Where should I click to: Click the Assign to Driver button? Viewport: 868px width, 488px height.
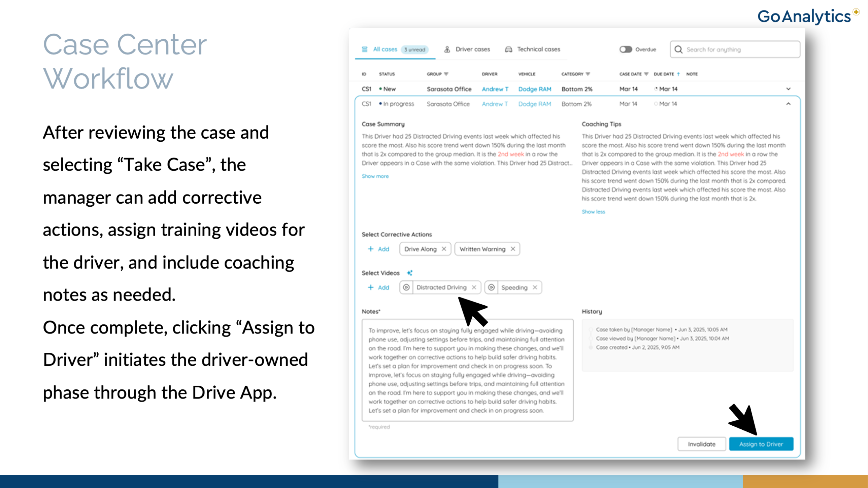click(761, 444)
